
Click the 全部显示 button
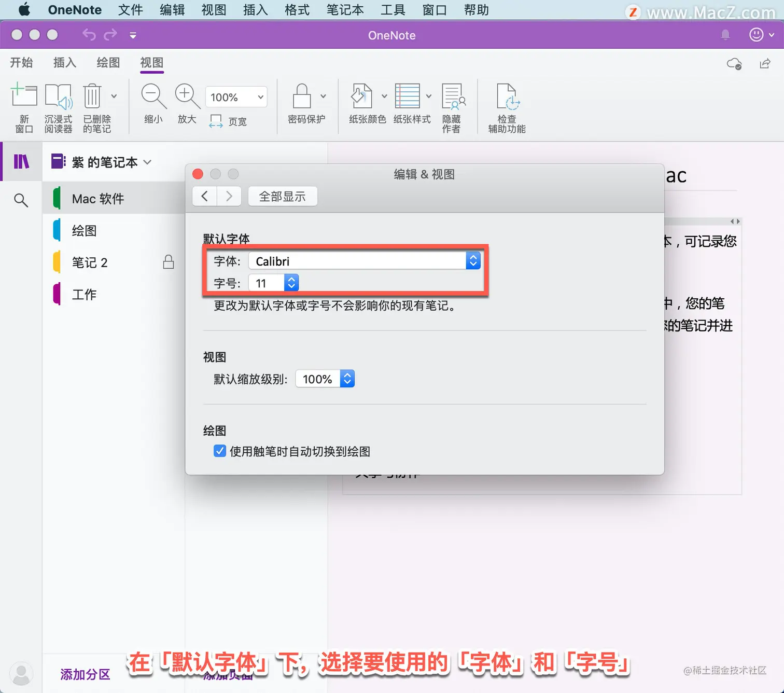[283, 196]
